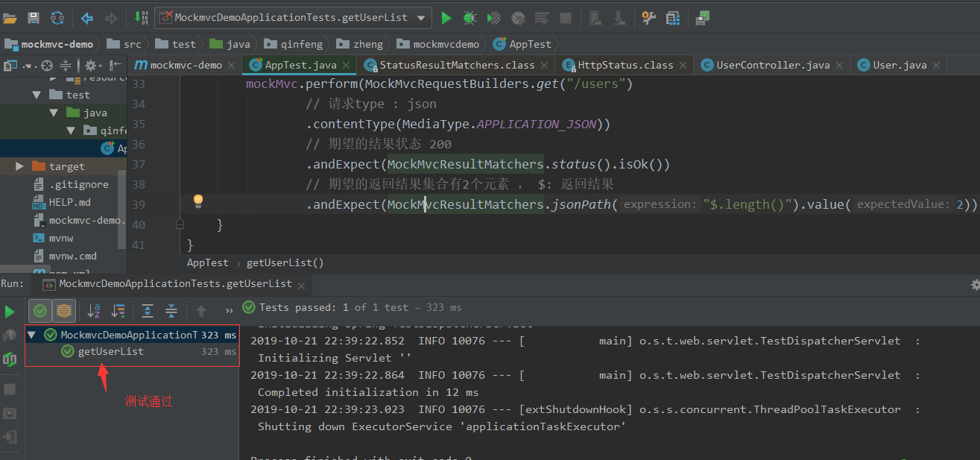This screenshot has width=980, height=460.
Task: Open Project Structure icon in toolbar
Action: [x=673, y=18]
